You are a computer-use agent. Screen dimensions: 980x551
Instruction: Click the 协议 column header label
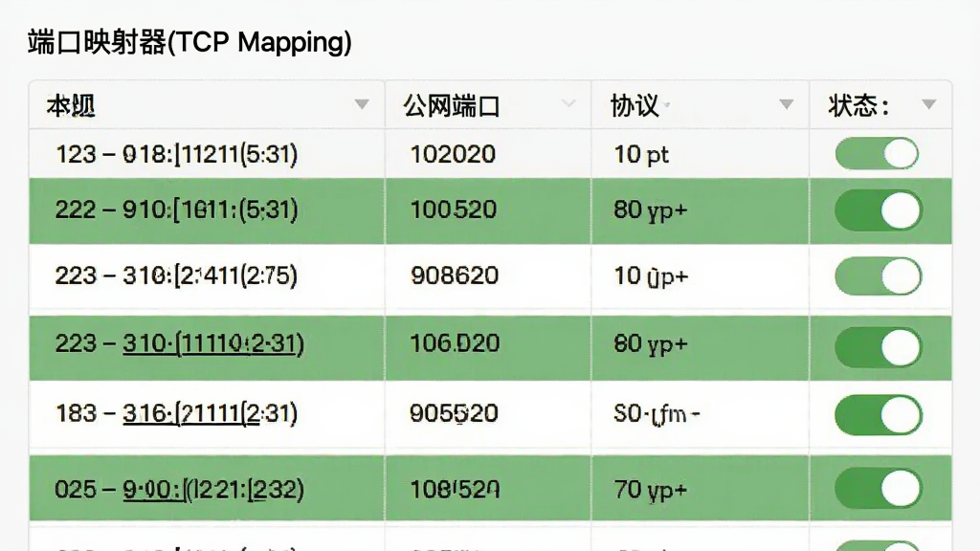(635, 105)
